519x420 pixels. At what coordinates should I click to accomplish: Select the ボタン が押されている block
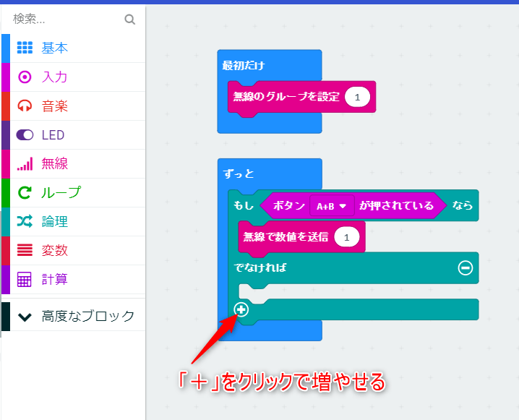353,205
